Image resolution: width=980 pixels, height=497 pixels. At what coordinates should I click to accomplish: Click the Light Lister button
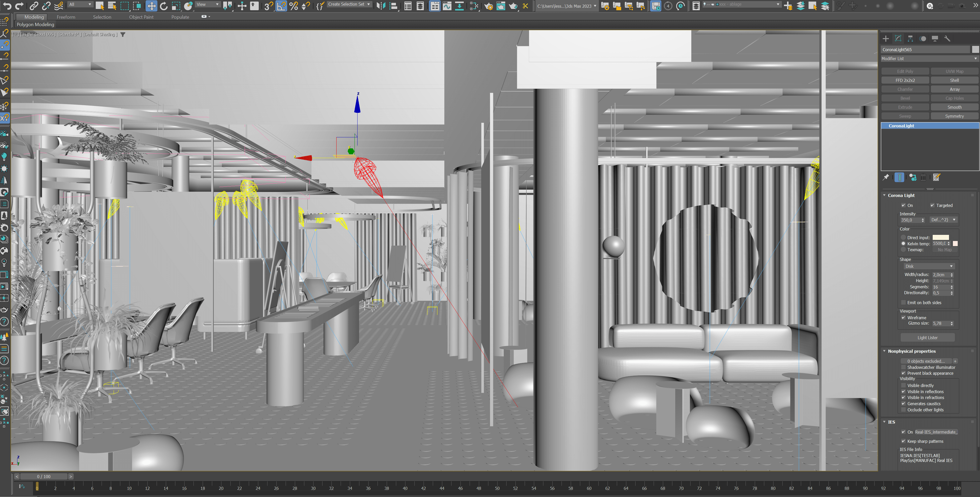click(928, 337)
